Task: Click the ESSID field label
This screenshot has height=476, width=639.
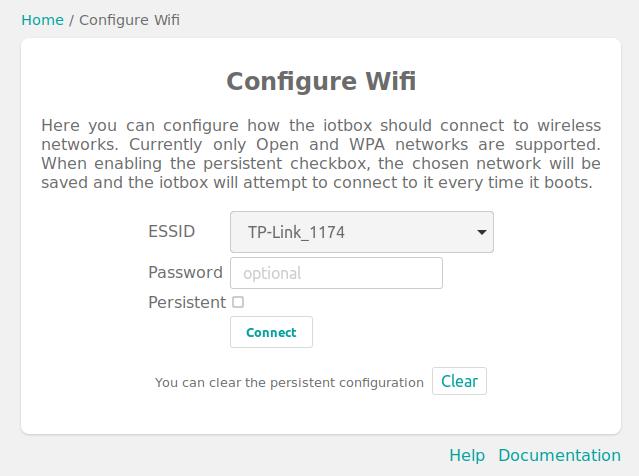Action: [x=171, y=232]
